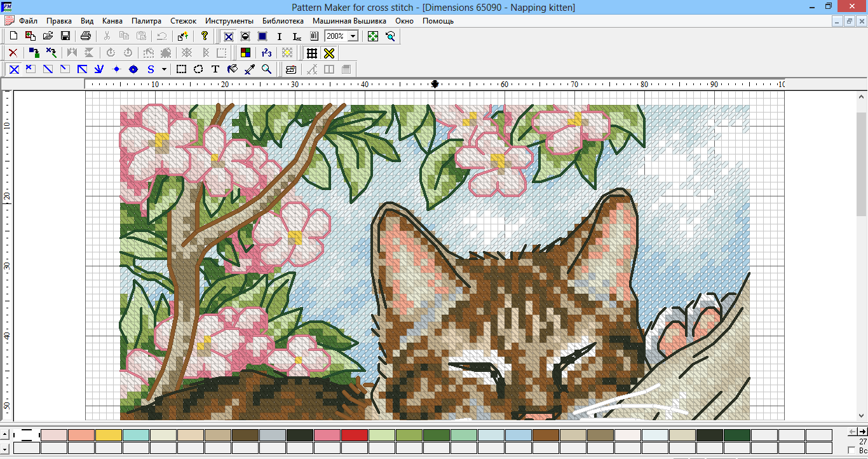This screenshot has height=459, width=868.
Task: Click the Magnifier zoom tool
Action: click(267, 69)
